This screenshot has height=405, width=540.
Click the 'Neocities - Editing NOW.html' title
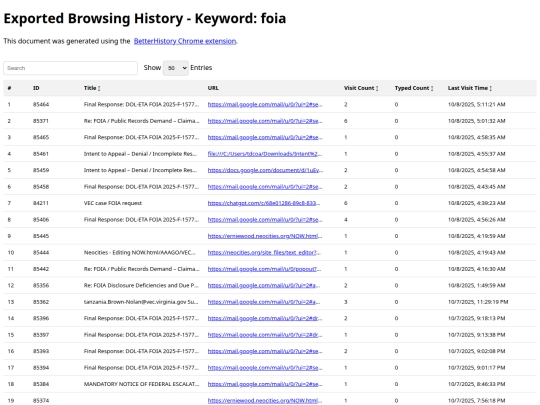point(139,252)
